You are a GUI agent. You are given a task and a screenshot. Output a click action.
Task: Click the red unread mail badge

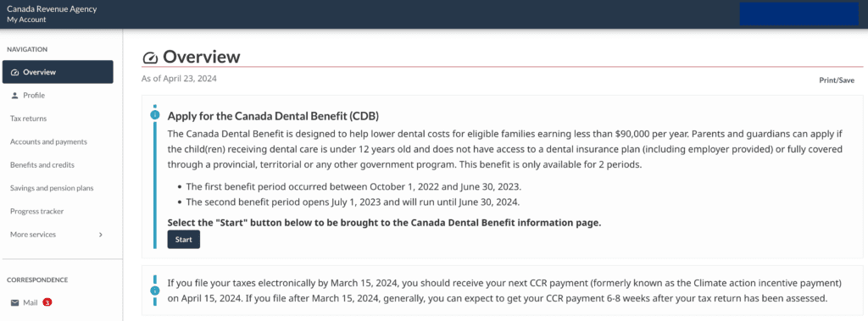[x=47, y=302]
